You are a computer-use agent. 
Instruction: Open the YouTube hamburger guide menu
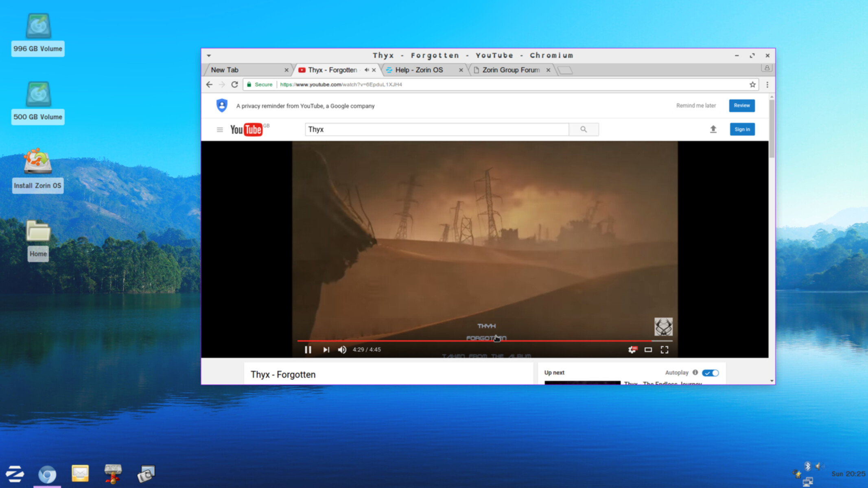point(220,130)
